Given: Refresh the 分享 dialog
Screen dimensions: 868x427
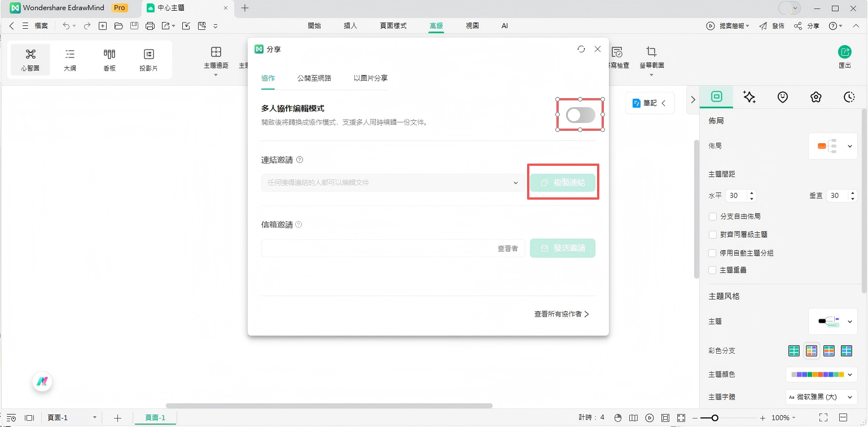Looking at the screenshot, I should pos(581,50).
